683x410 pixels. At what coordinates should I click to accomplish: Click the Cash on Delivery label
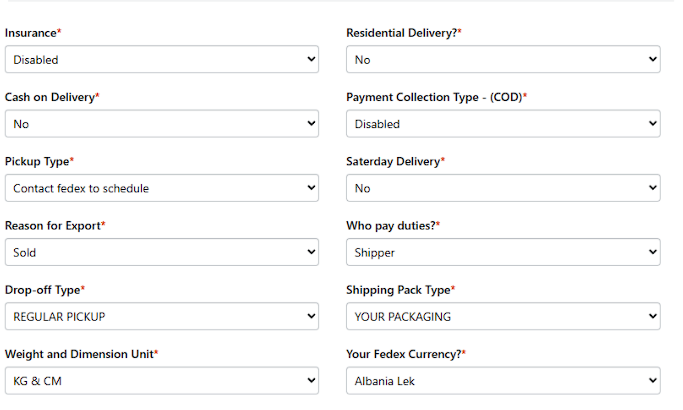[x=51, y=97]
